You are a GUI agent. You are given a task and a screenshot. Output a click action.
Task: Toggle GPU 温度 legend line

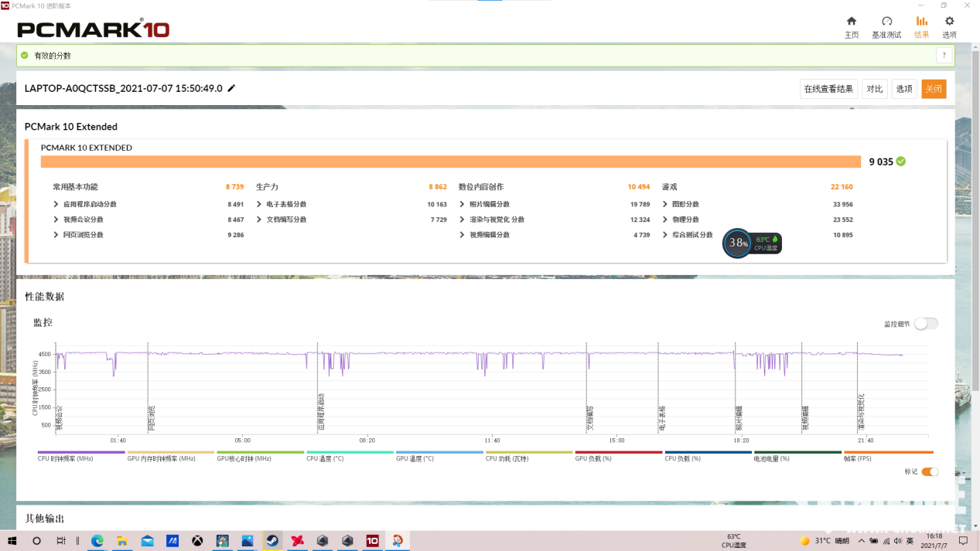tap(439, 456)
